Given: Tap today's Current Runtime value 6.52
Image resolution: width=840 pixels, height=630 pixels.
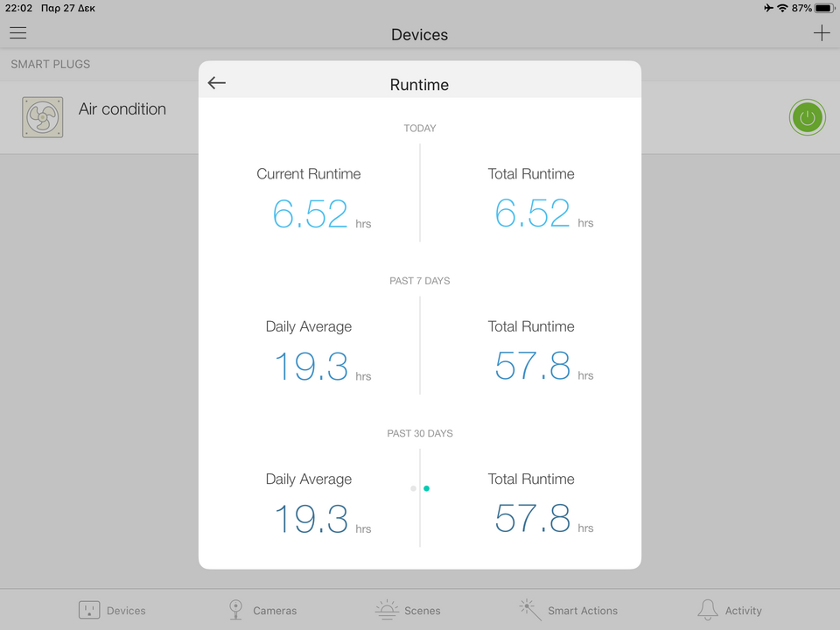Looking at the screenshot, I should pyautogui.click(x=310, y=213).
